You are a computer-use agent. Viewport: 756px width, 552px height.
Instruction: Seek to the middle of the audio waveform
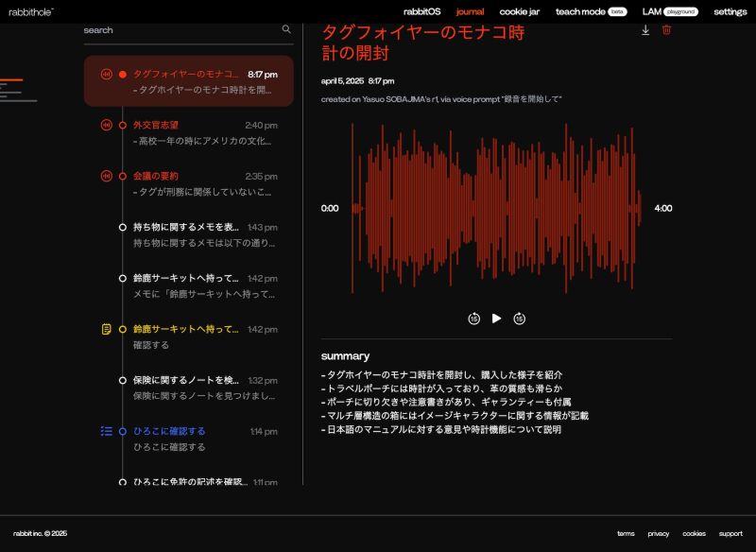[496, 208]
